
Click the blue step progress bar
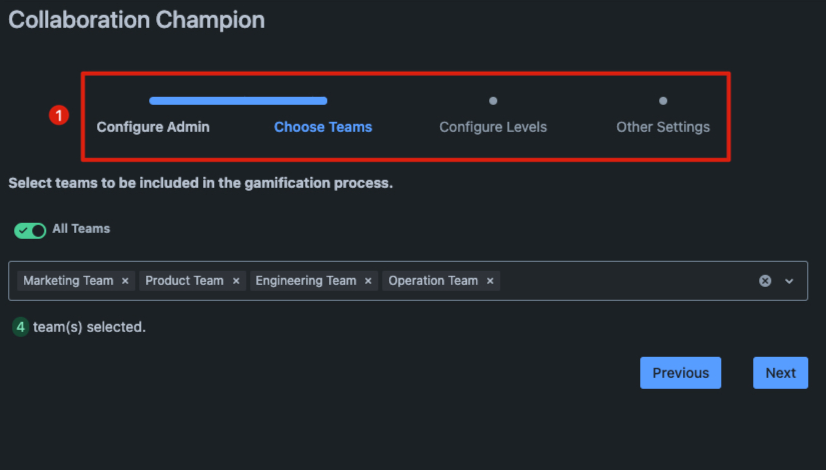click(238, 101)
